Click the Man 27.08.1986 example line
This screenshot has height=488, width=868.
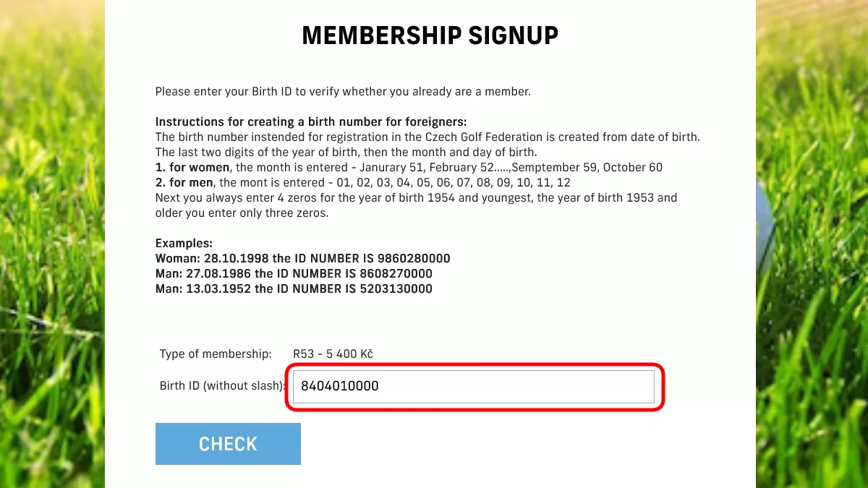coord(294,274)
